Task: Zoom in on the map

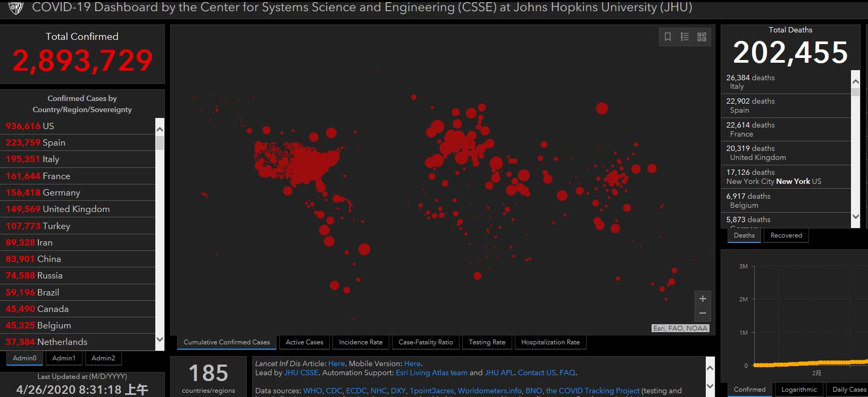Action: (703, 299)
